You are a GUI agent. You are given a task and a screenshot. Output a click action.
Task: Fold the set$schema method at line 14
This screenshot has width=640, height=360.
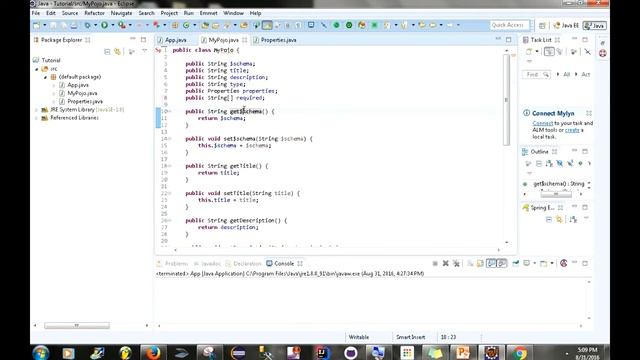coord(170,139)
